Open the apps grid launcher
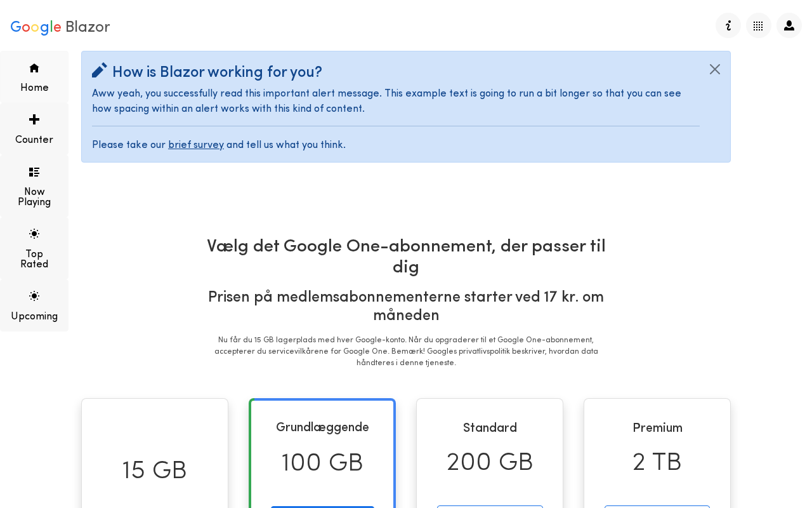Screen dimensions: 812x508 pos(759,25)
